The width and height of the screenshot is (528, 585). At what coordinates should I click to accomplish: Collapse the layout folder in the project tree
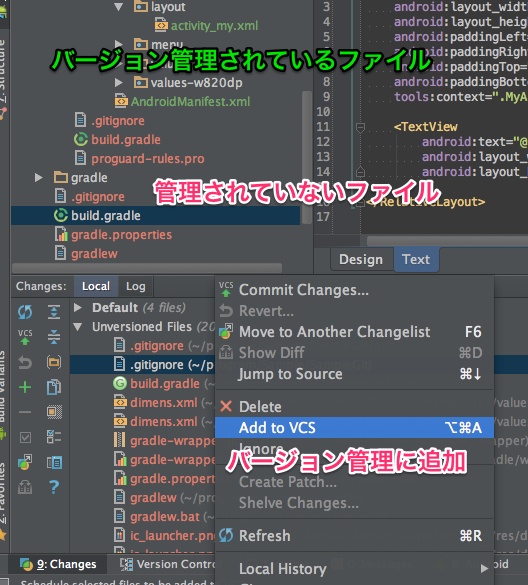119,7
